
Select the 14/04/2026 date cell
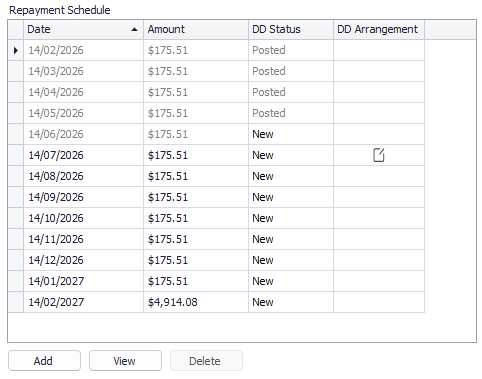point(83,92)
